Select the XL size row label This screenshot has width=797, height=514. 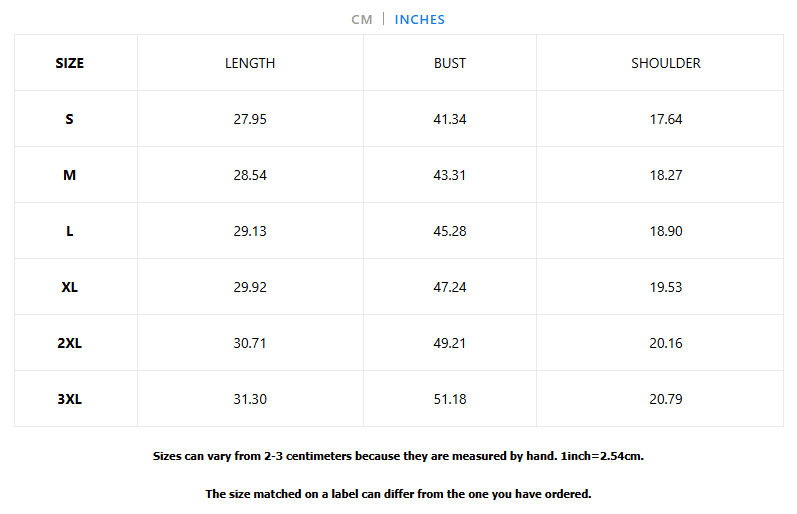[70, 287]
